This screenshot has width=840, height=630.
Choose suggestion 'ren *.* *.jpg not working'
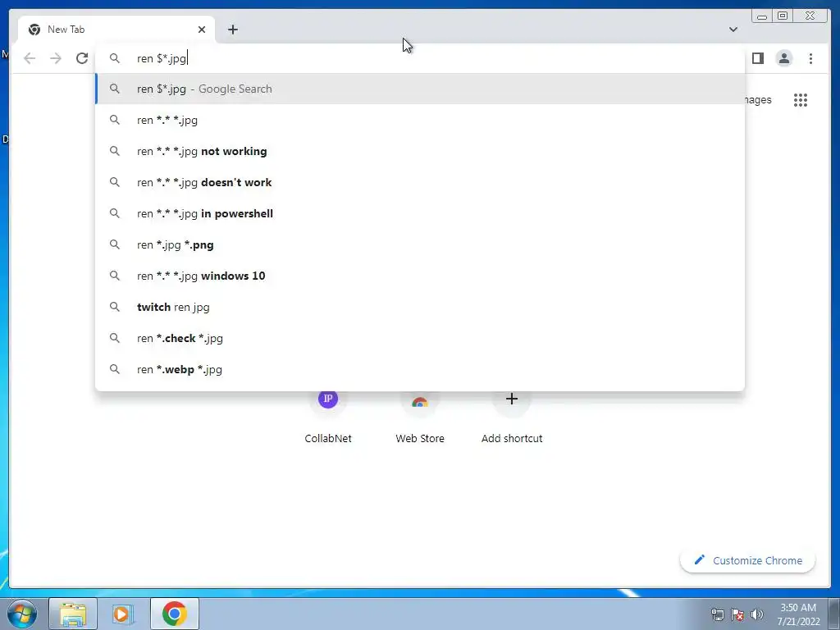420,151
